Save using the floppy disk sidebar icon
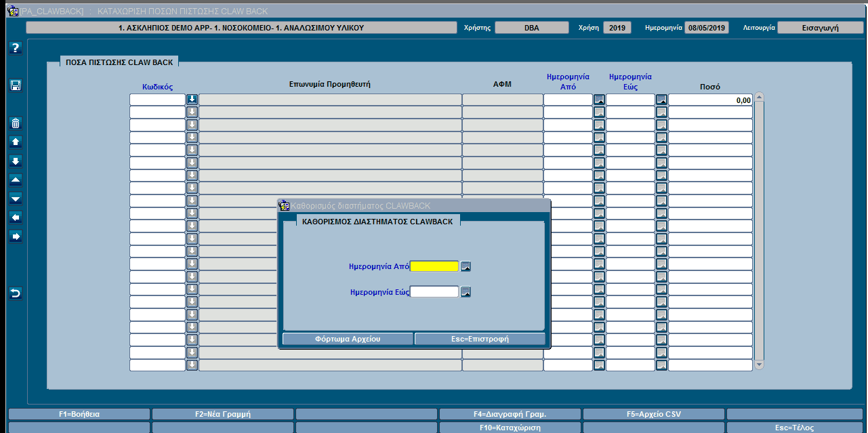The height and width of the screenshot is (433, 868). (x=16, y=85)
